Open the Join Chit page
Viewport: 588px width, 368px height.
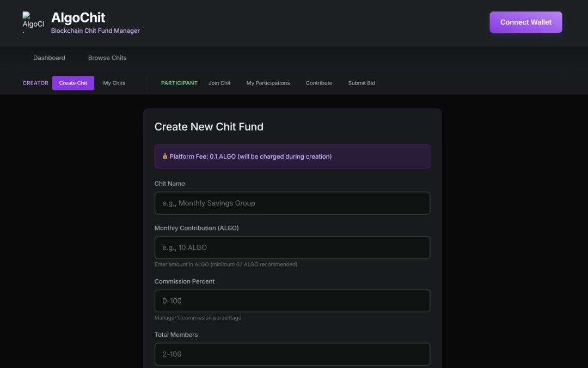[x=219, y=83]
